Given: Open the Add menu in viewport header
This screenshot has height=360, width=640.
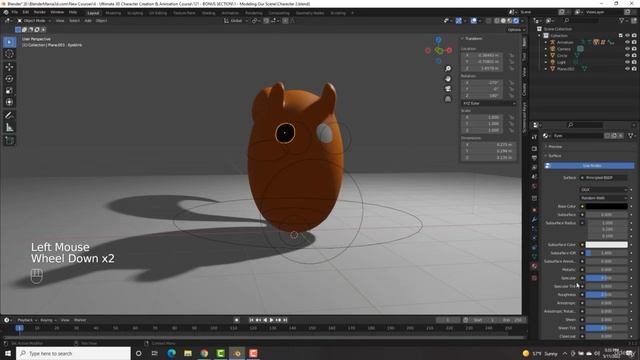Looking at the screenshot, I should pyautogui.click(x=88, y=20).
